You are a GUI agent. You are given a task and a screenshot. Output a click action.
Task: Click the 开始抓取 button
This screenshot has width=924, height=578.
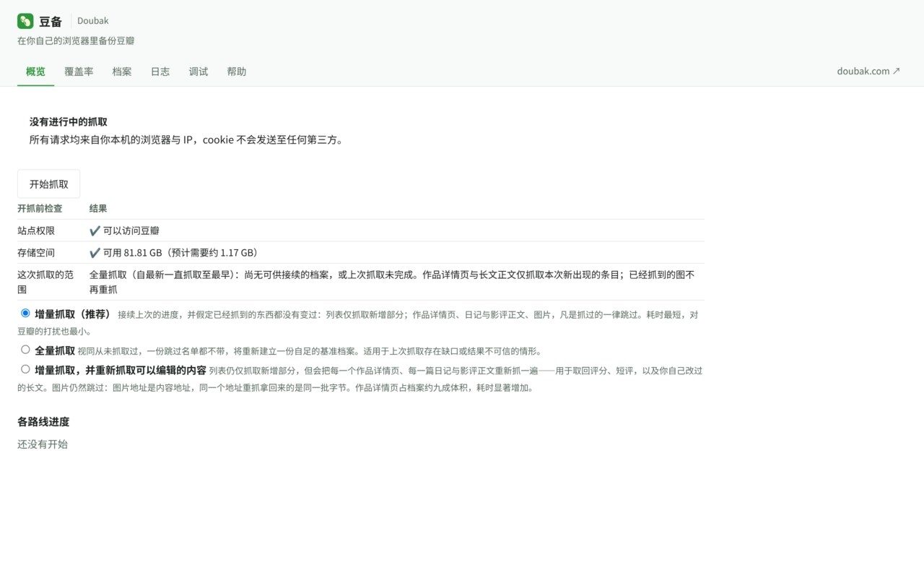(x=49, y=184)
